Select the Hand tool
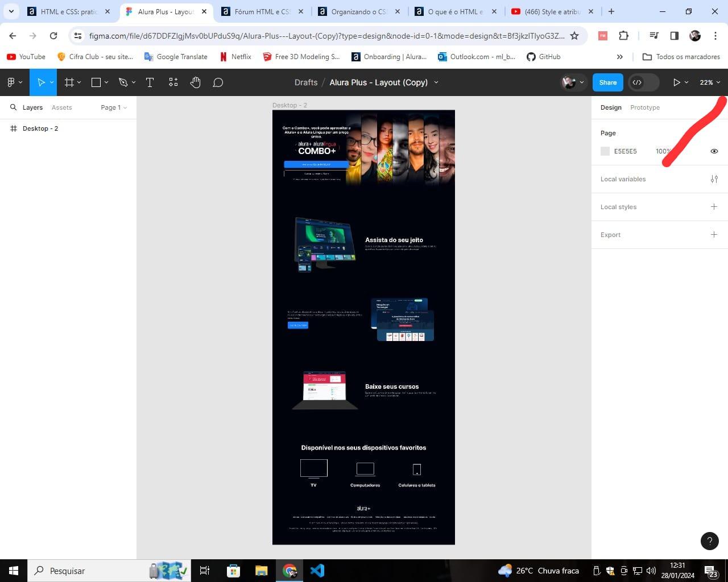 click(x=196, y=82)
